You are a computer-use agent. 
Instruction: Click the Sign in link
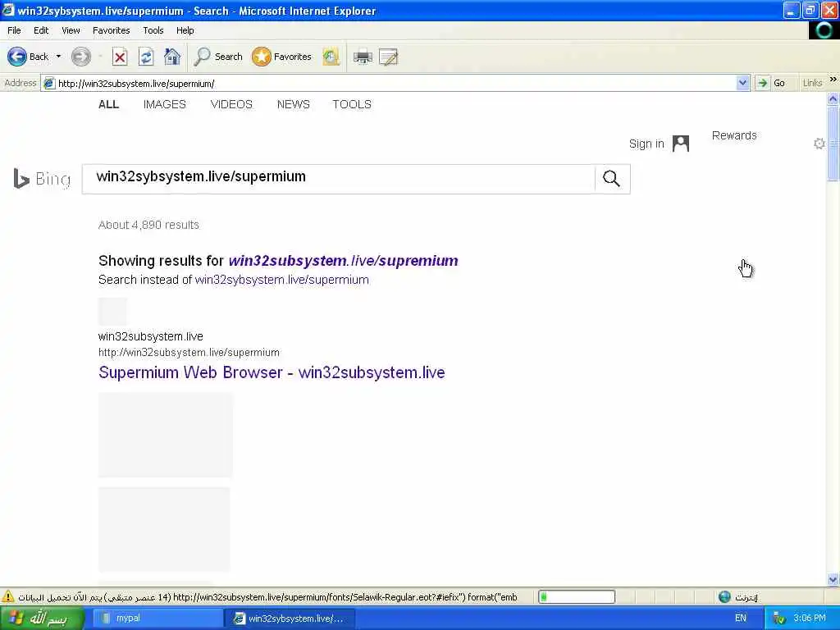coord(646,144)
